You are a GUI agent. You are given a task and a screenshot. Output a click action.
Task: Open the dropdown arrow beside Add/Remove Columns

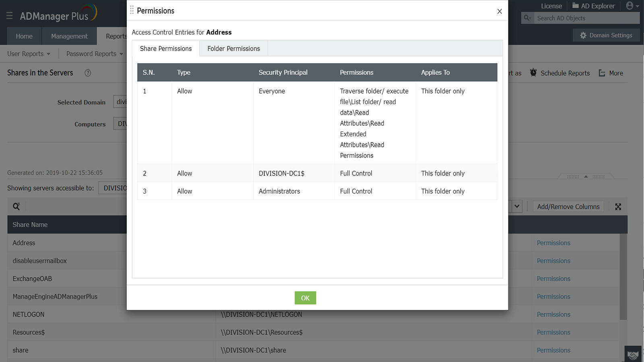tap(517, 206)
